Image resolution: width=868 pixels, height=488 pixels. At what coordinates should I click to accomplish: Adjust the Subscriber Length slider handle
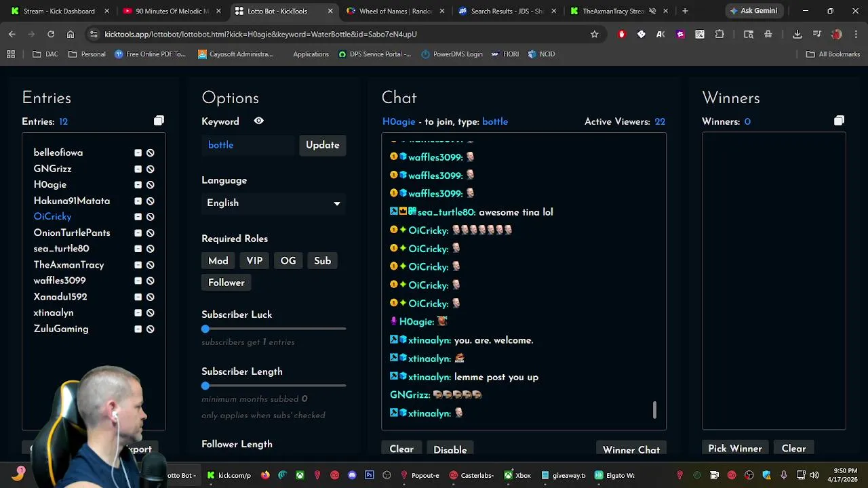[x=205, y=386]
